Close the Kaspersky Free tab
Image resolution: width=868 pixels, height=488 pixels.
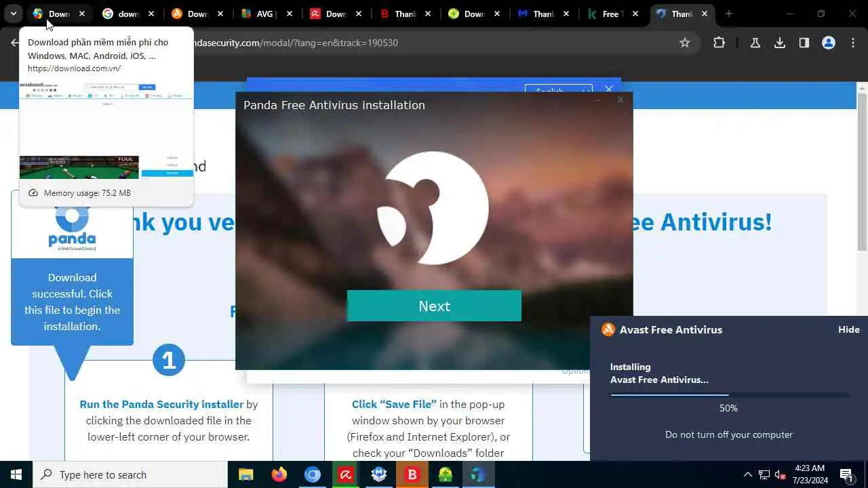pyautogui.click(x=635, y=14)
